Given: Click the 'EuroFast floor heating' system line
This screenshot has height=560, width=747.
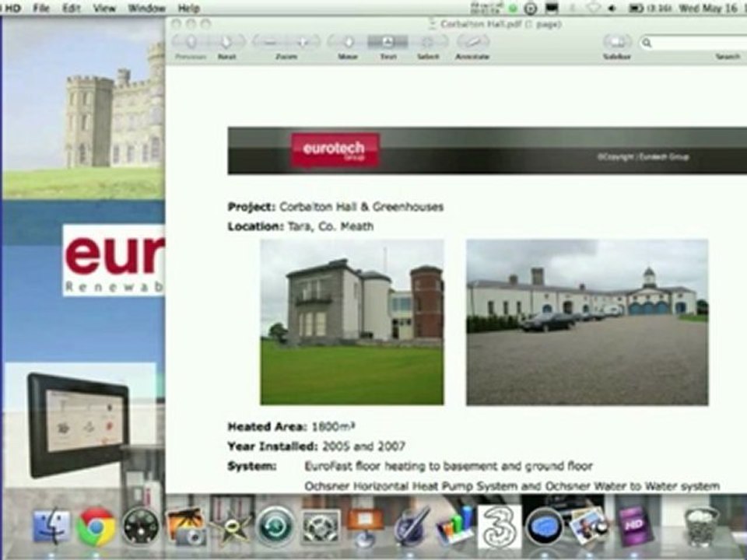Looking at the screenshot, I should [x=448, y=466].
